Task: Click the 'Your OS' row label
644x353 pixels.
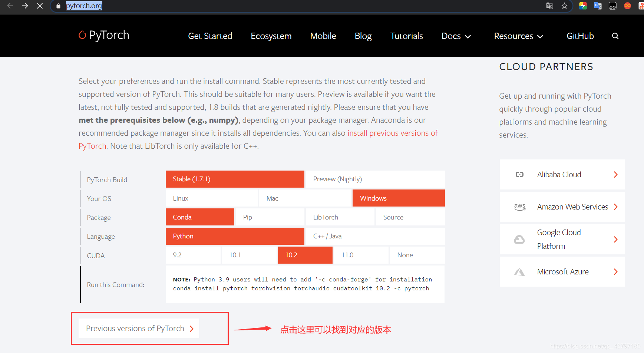Action: [x=99, y=199]
